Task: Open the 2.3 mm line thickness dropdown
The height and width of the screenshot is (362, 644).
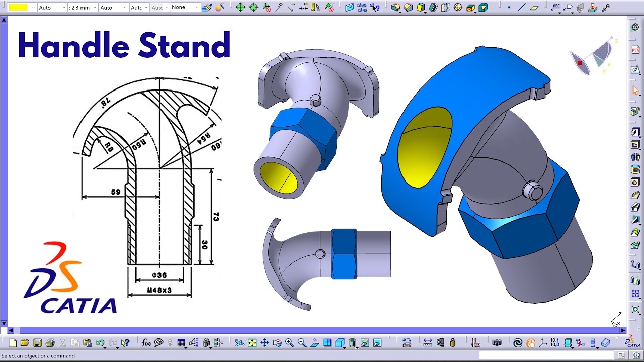Action: coord(94,8)
